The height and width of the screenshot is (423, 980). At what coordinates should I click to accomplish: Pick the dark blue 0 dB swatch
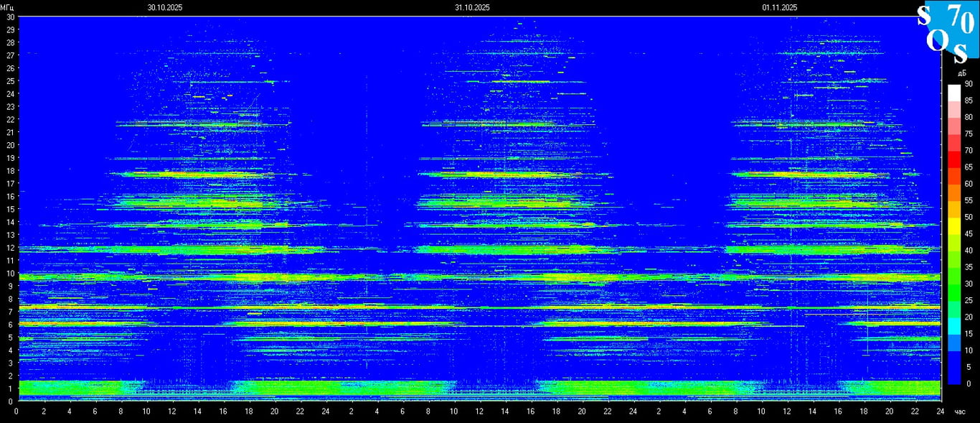click(953, 375)
